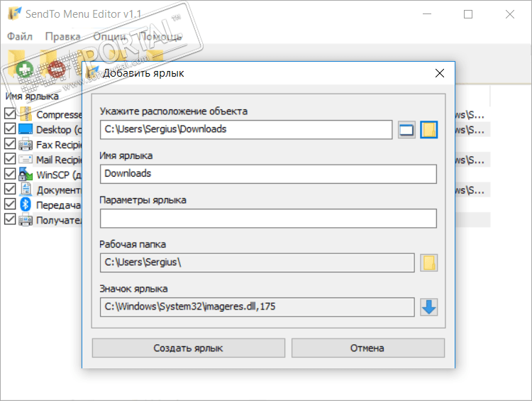532x401 pixels.
Task: Click the Имя ярлыка field containing Downloads
Action: pos(268,174)
